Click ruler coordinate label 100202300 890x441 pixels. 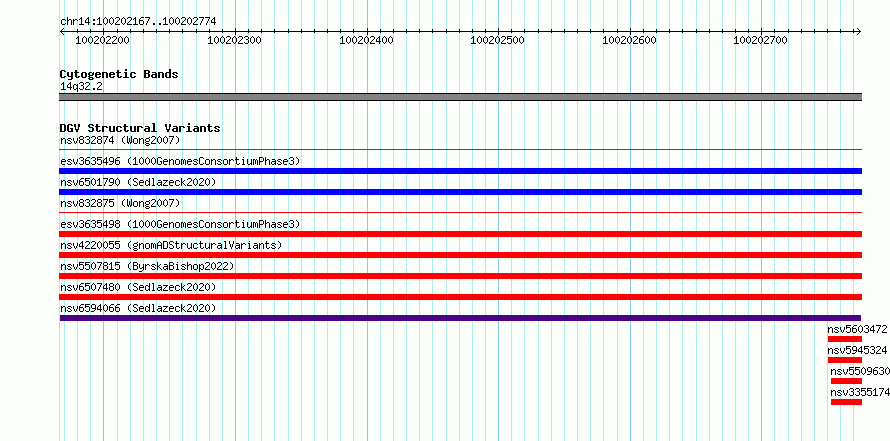point(234,40)
